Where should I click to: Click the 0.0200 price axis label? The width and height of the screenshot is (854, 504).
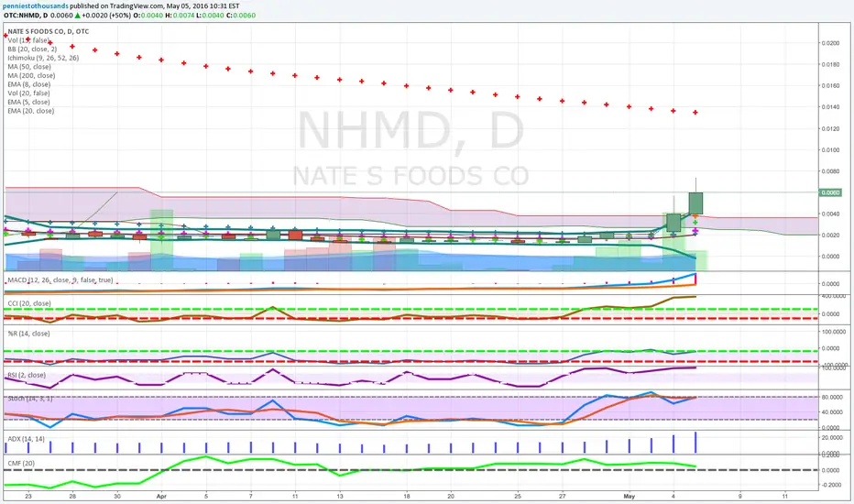(x=830, y=43)
